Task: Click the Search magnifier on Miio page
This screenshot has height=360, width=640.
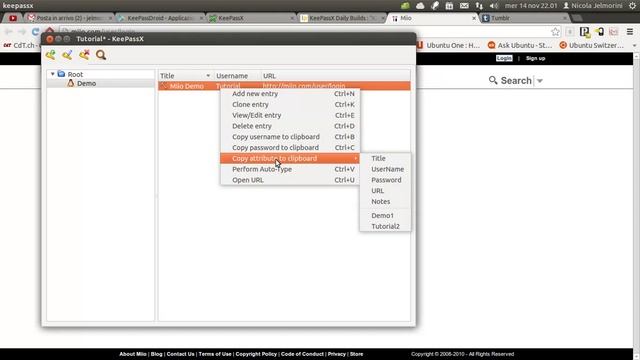Action: point(493,80)
